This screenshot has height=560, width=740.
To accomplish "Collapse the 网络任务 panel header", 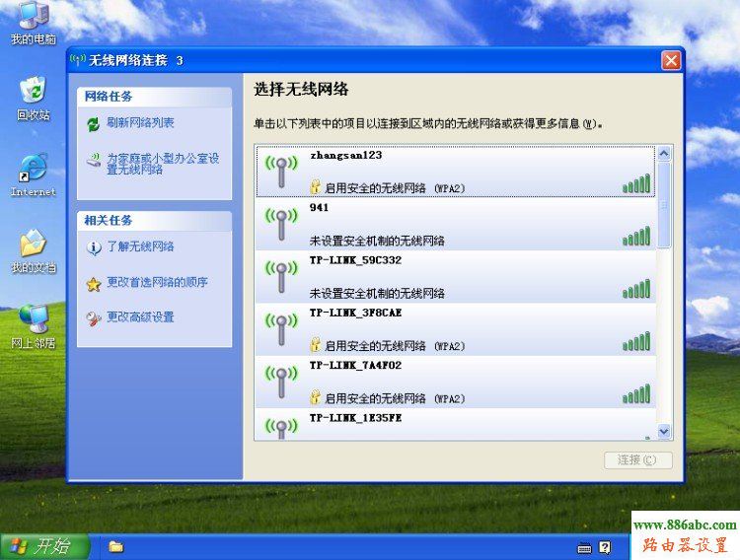I will (x=154, y=97).
